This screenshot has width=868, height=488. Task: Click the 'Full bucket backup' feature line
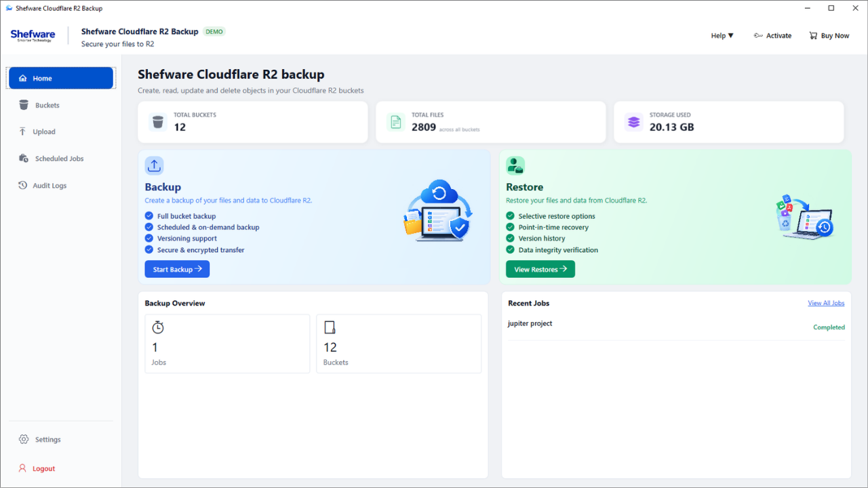186,216
